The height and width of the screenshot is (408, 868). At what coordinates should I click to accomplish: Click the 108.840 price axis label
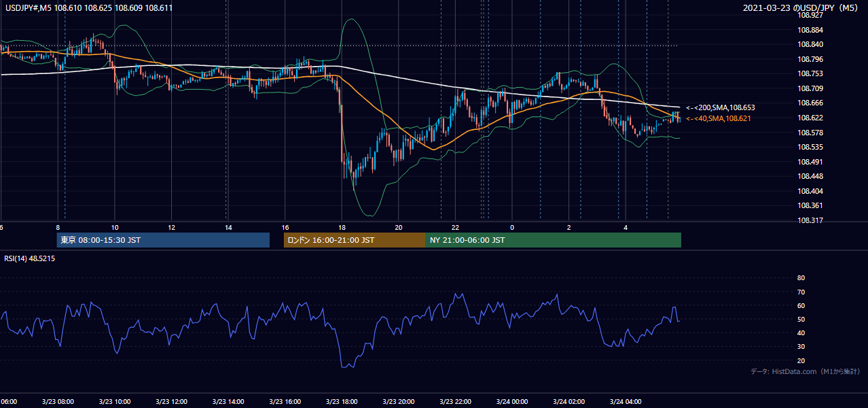[810, 44]
